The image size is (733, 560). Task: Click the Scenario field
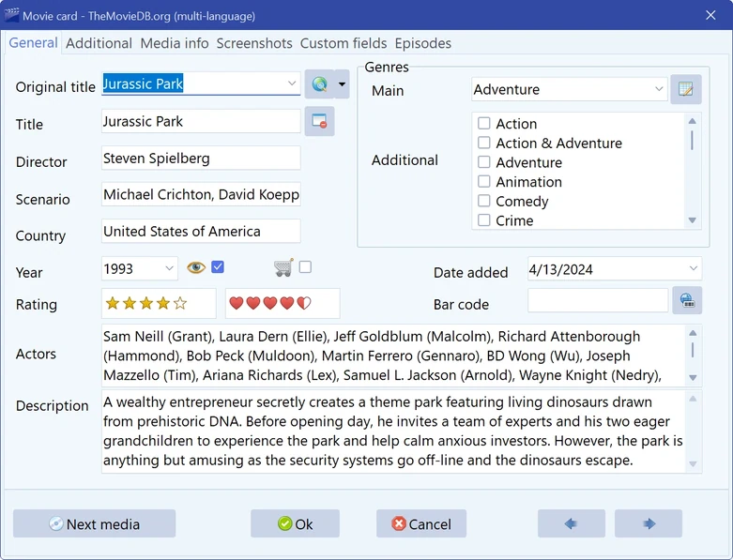coord(201,194)
